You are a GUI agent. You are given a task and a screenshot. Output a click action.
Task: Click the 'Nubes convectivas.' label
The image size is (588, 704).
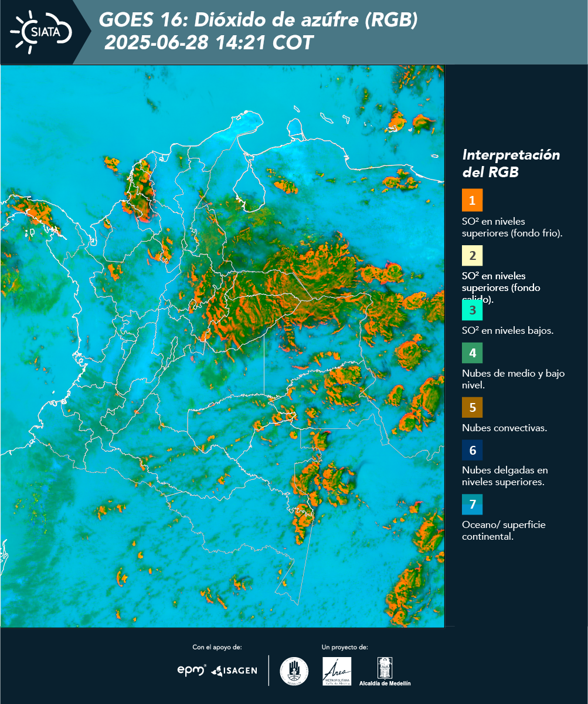(504, 428)
